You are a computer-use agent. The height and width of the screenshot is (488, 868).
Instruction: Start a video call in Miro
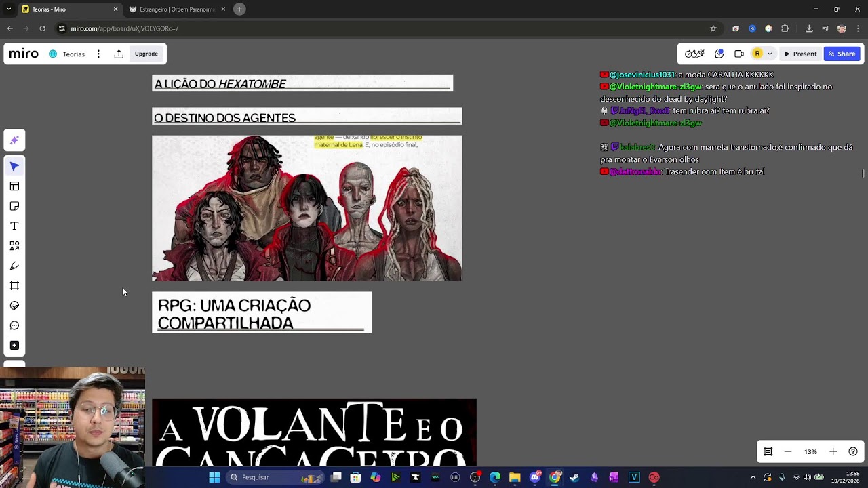pyautogui.click(x=739, y=54)
